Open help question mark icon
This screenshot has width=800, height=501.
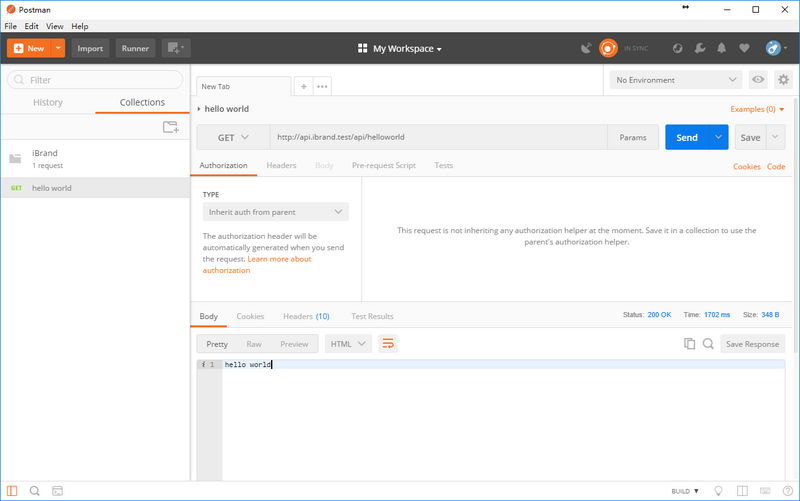(x=788, y=491)
